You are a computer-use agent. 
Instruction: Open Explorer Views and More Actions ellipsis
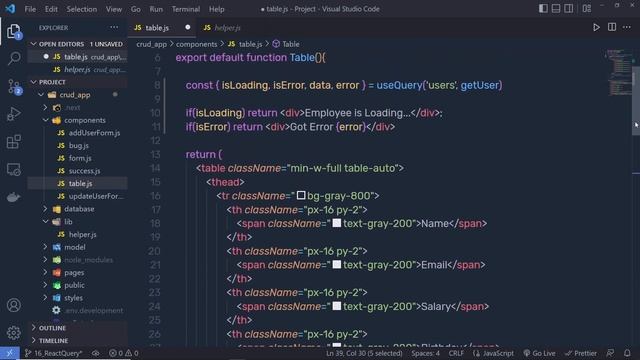click(x=114, y=27)
